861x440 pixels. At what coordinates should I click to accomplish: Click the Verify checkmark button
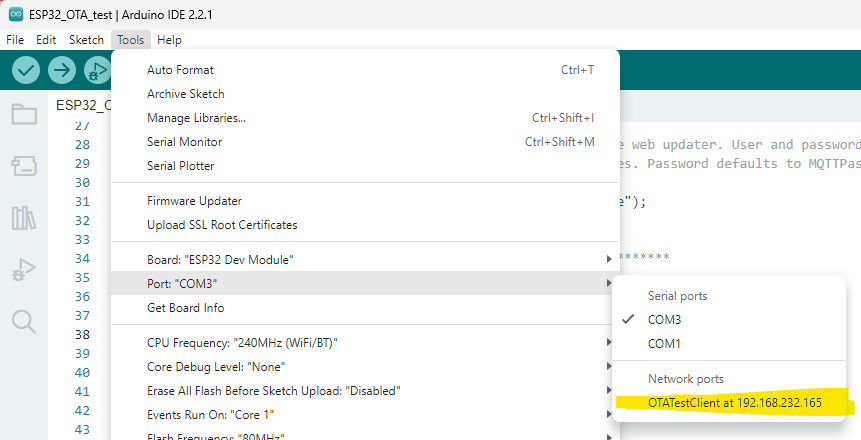[26, 70]
